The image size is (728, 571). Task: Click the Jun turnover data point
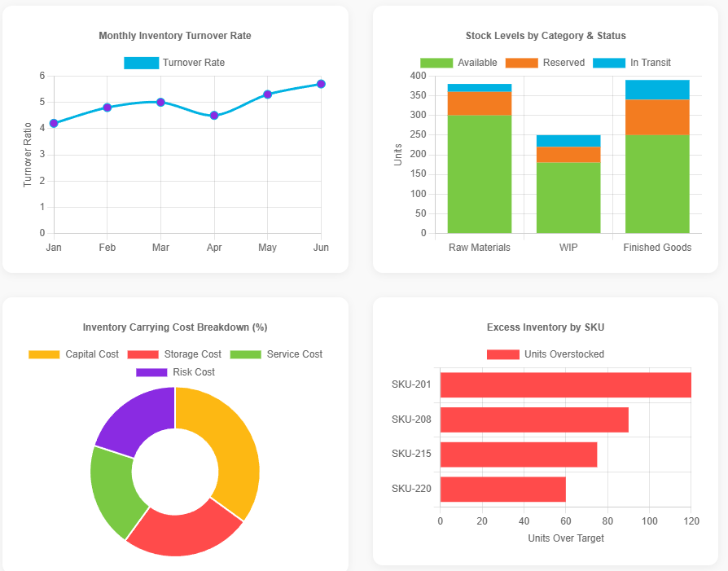[x=321, y=84]
